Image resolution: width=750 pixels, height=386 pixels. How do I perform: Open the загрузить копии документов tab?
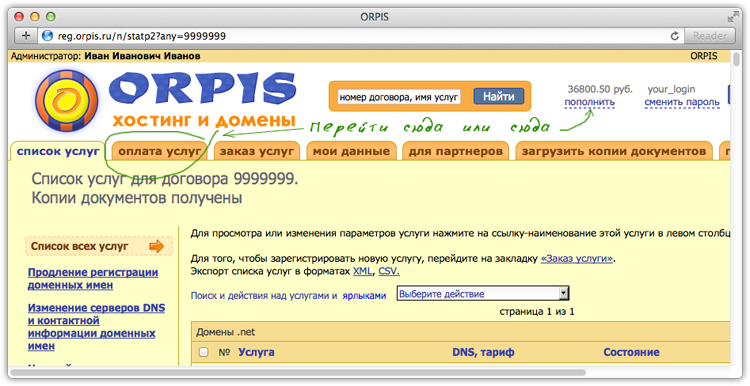[614, 152]
